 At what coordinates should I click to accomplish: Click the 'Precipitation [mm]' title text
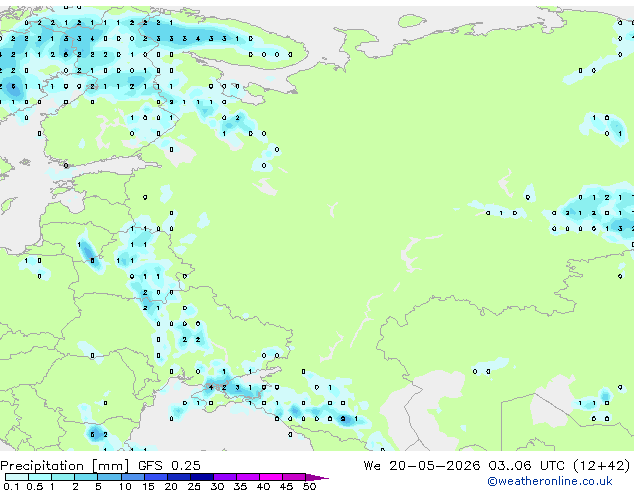65,466
